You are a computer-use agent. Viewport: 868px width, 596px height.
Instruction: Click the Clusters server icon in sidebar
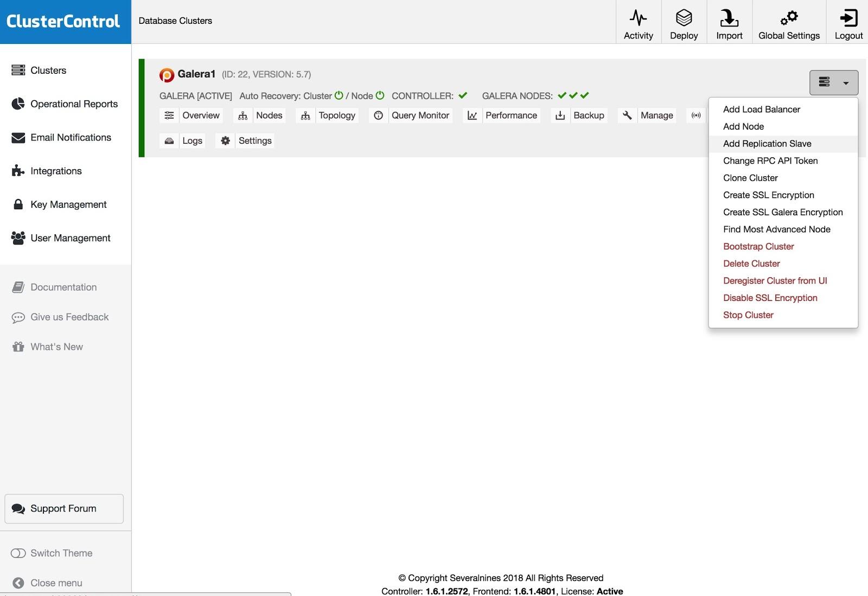18,70
